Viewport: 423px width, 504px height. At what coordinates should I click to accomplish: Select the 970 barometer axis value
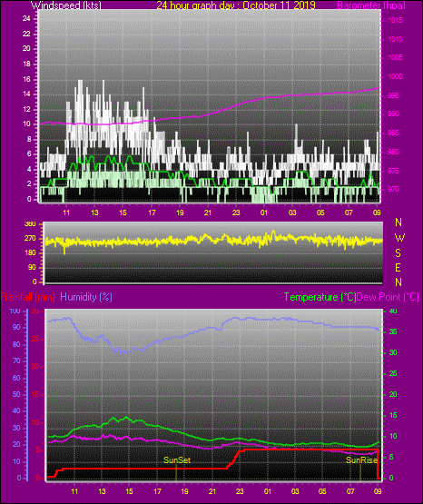[x=394, y=189]
